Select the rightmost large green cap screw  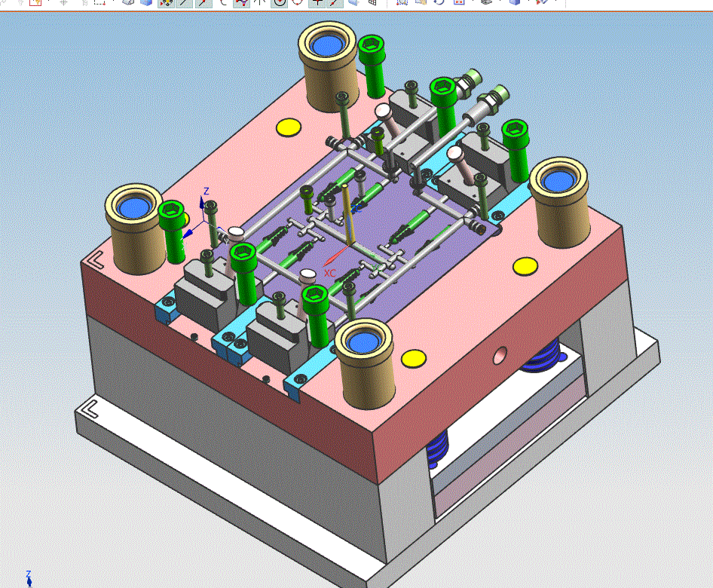pos(516,150)
